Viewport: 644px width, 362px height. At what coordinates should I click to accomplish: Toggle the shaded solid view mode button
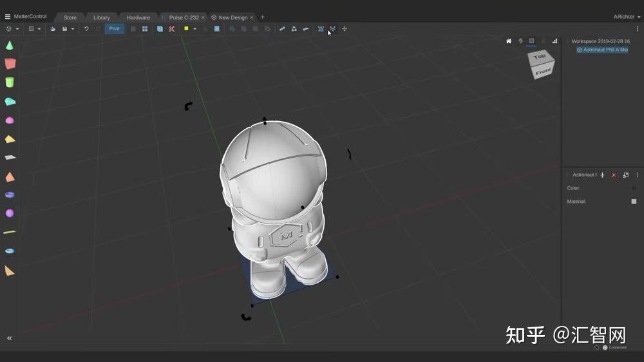click(531, 41)
